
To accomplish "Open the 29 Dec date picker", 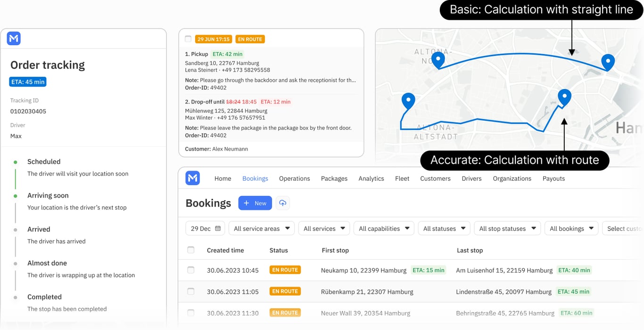I will (205, 228).
